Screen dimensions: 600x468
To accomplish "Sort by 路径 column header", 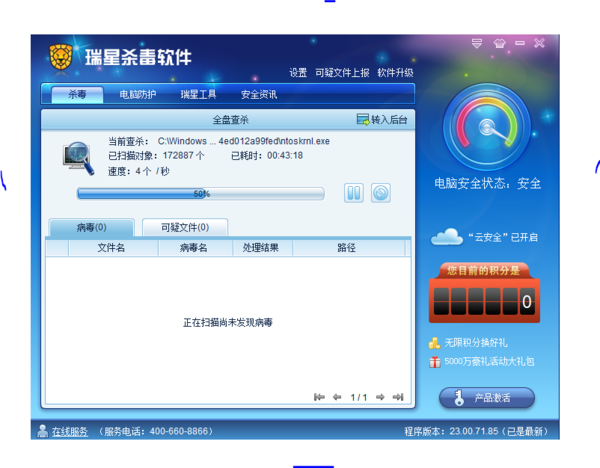I will (348, 248).
